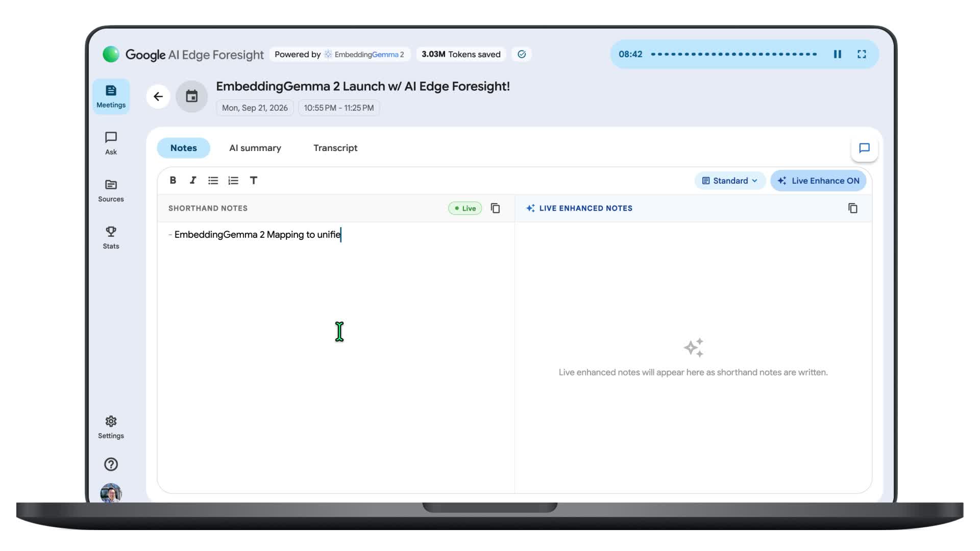Toggle Live Enhance off
This screenshot has width=980, height=551.
click(818, 181)
